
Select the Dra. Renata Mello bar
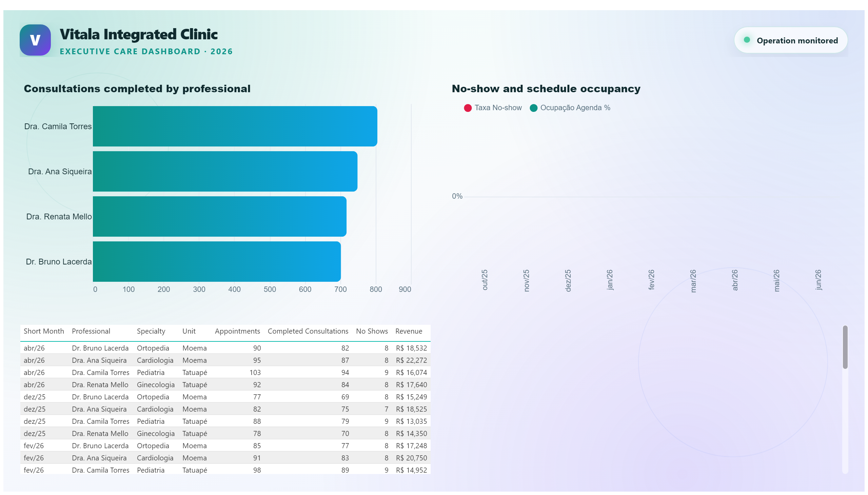pos(220,217)
